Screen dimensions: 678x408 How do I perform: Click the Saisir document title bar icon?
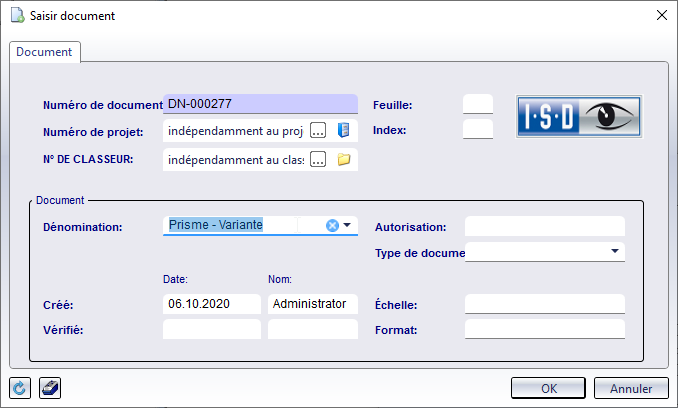click(16, 15)
